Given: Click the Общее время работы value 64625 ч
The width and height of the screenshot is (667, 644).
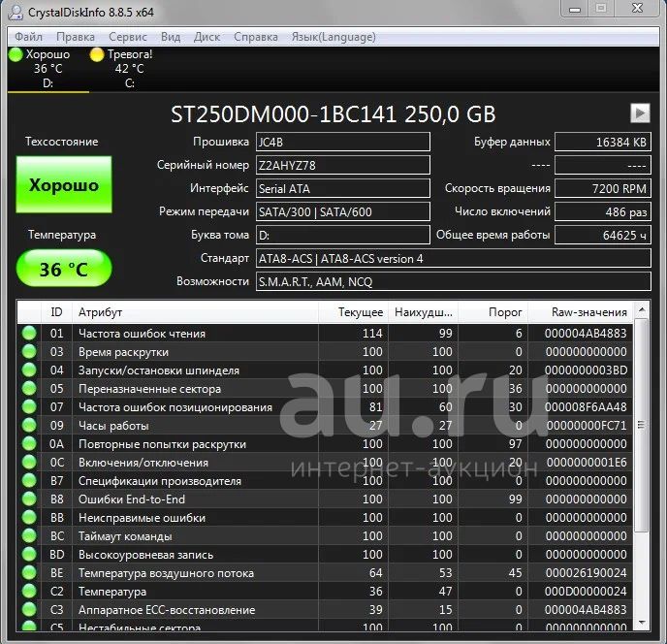Looking at the screenshot, I should coord(603,235).
